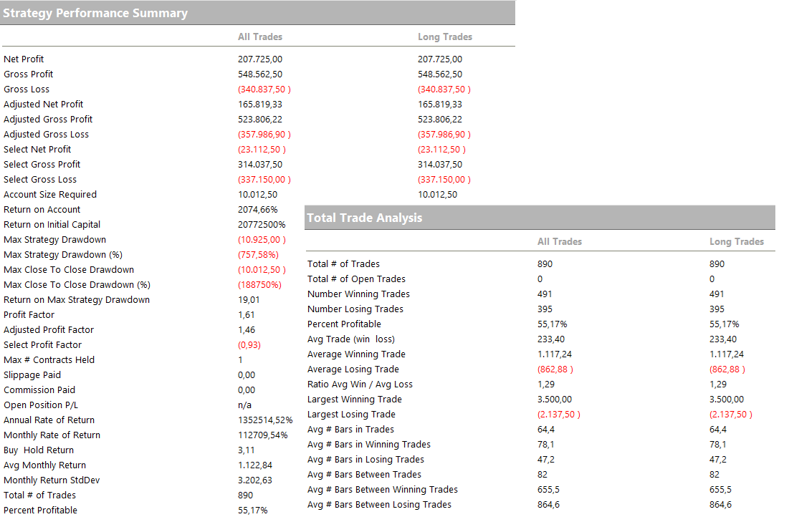The height and width of the screenshot is (532, 794).
Task: Click the Total Trade Analysis header
Action: [364, 218]
